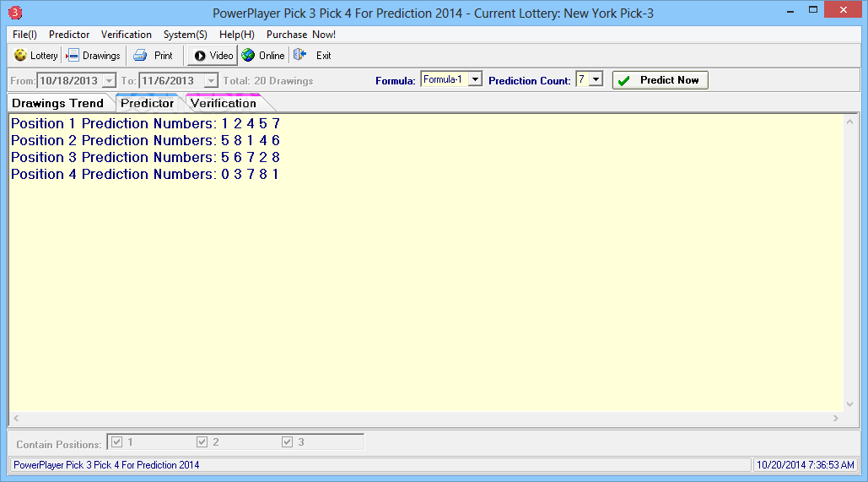Open the Drawings list icon
Viewport: 868px width, 482px height.
pos(73,56)
